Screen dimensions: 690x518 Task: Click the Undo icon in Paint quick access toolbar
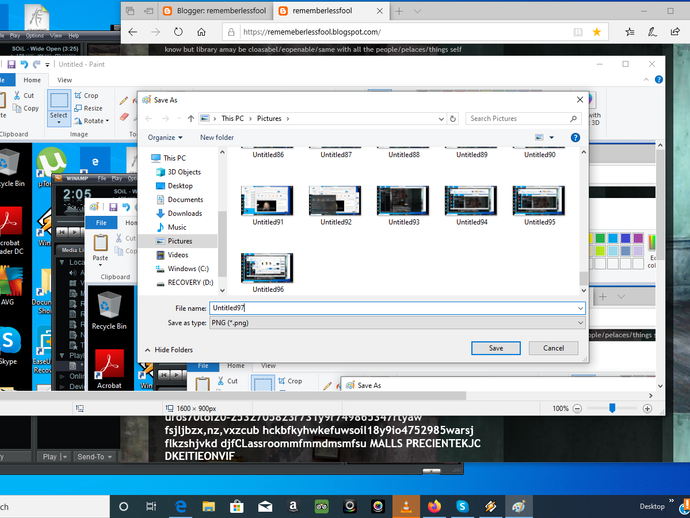[24, 64]
